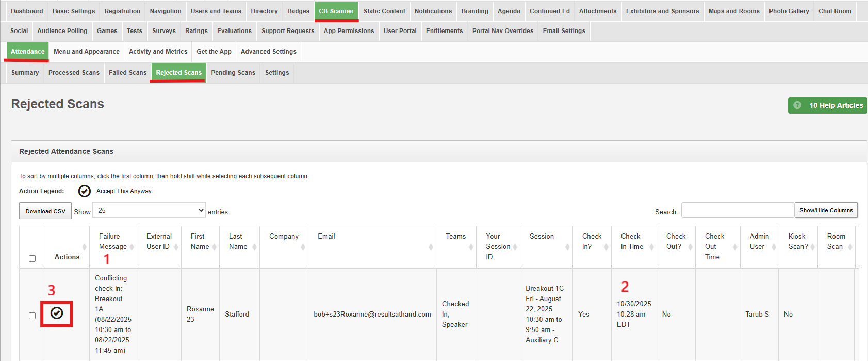Click the Search input field
Screen dimensions: 868x361
tap(738, 211)
